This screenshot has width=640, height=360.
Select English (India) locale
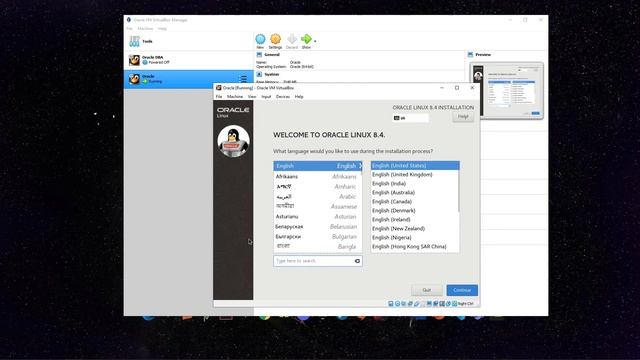pos(414,183)
